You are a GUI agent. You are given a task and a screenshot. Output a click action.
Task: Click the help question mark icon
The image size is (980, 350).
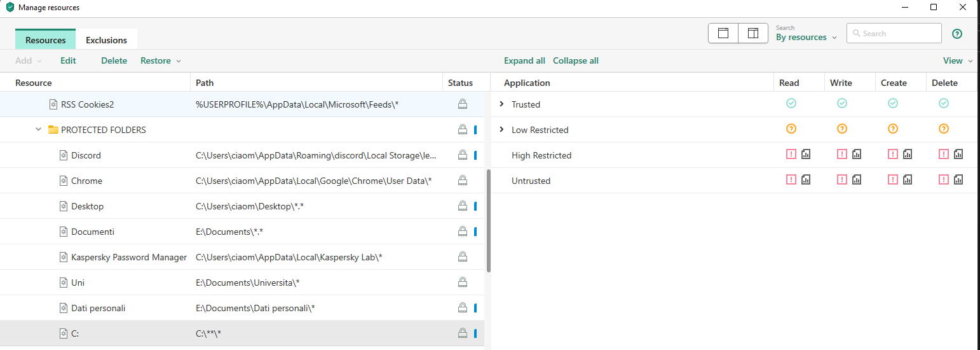(x=957, y=34)
